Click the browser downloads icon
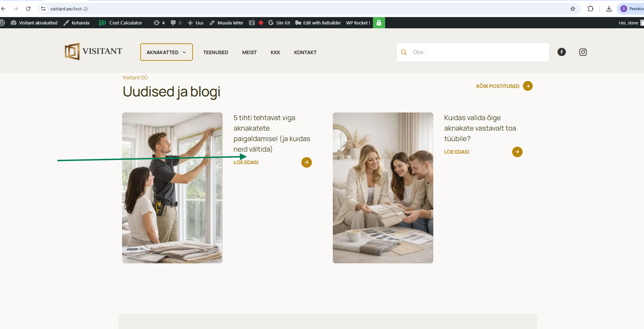 (609, 9)
